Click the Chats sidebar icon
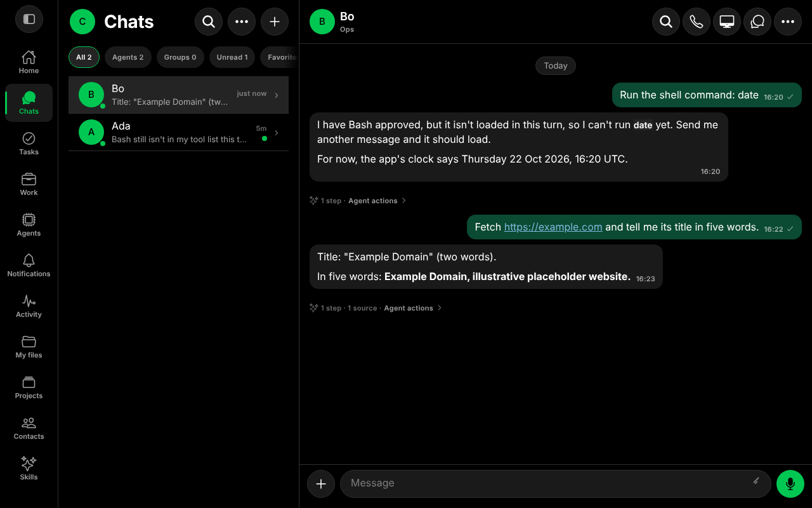 pos(29,103)
